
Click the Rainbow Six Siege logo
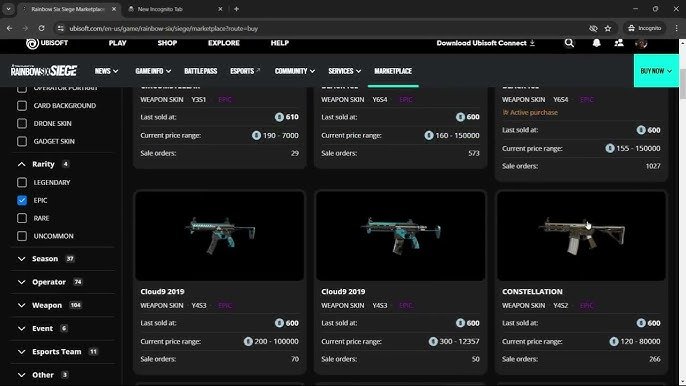point(44,70)
